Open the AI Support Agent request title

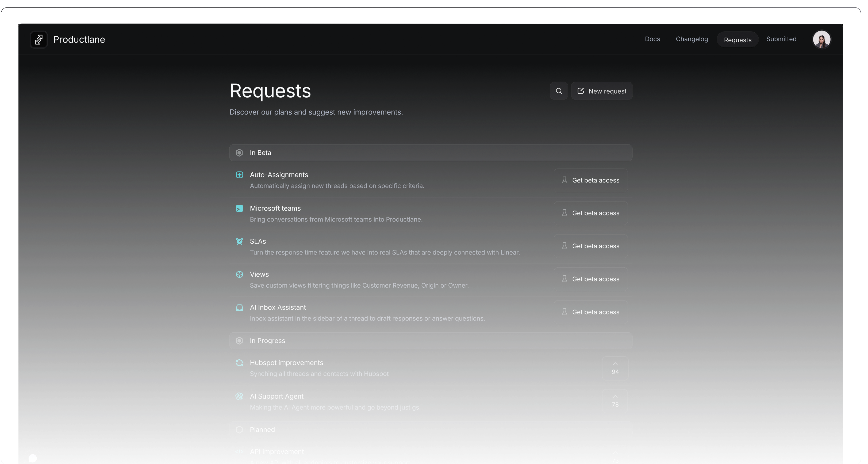(x=277, y=397)
